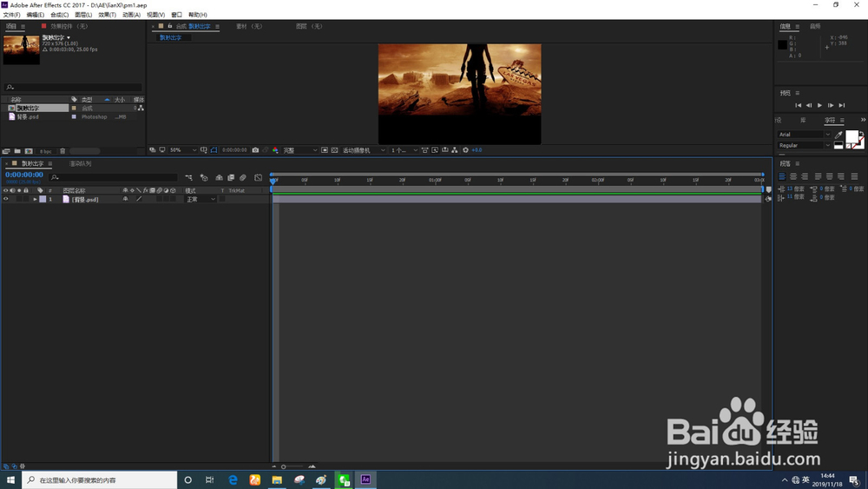Hide shy layers with the timeline switch

click(x=220, y=178)
